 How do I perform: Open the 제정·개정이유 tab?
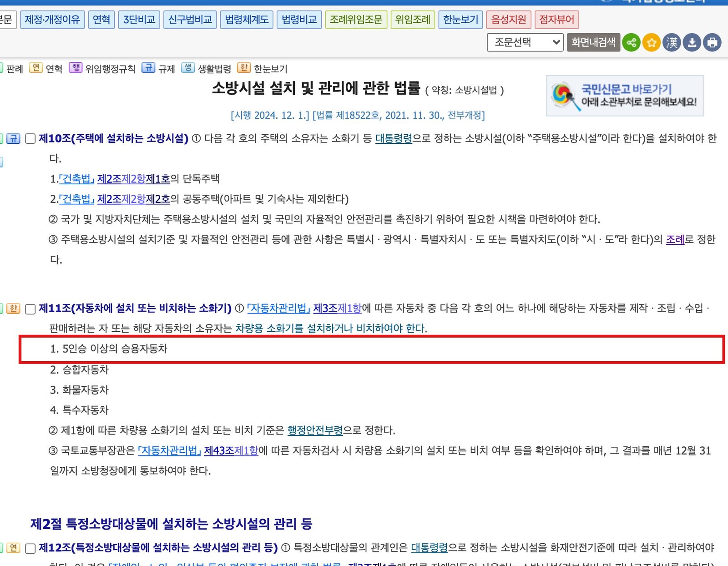pos(52,20)
